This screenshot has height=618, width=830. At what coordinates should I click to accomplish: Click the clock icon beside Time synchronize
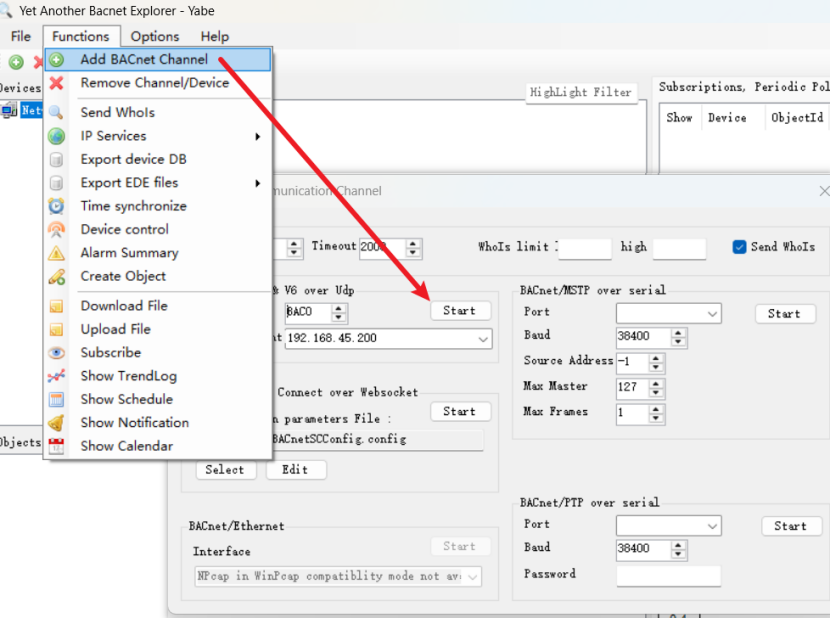[x=57, y=206]
